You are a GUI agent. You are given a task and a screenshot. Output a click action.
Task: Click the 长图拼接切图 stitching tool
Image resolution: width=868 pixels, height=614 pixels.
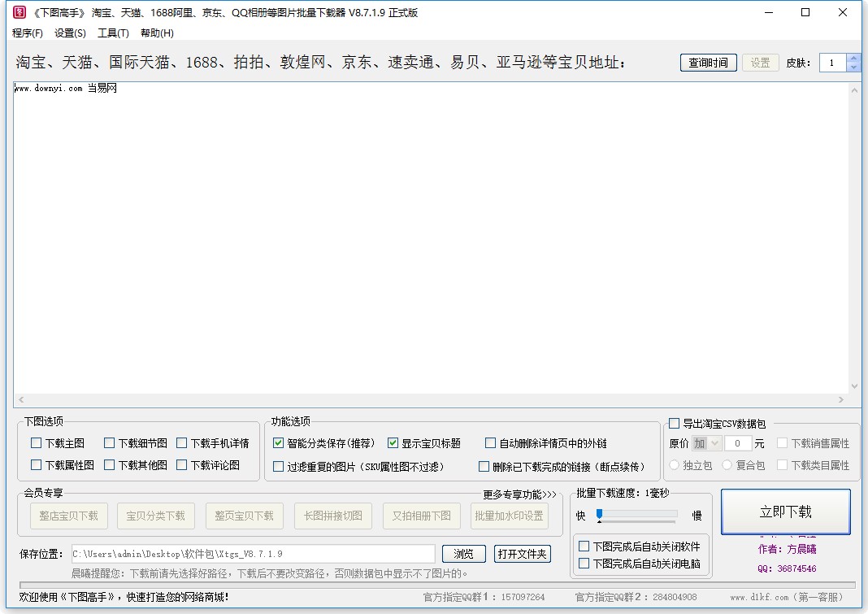332,515
